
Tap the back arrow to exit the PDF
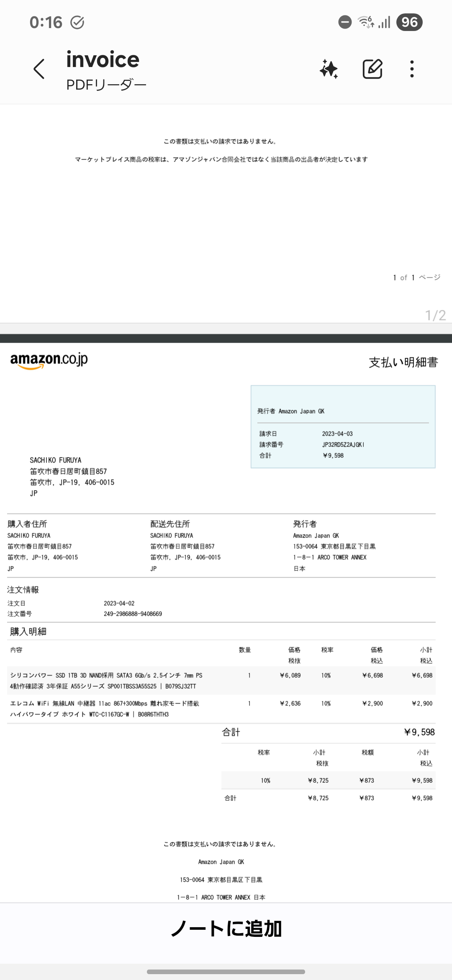coord(39,69)
